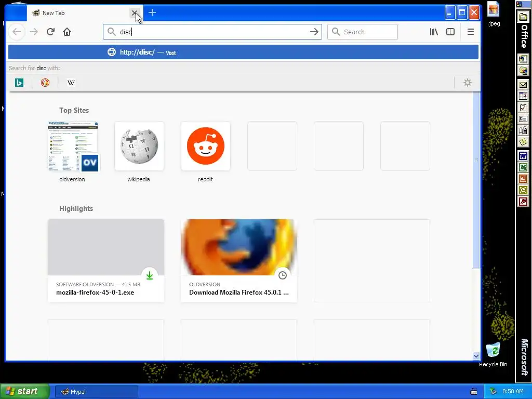Go back with the browser back arrow
532x399 pixels.
click(x=17, y=32)
